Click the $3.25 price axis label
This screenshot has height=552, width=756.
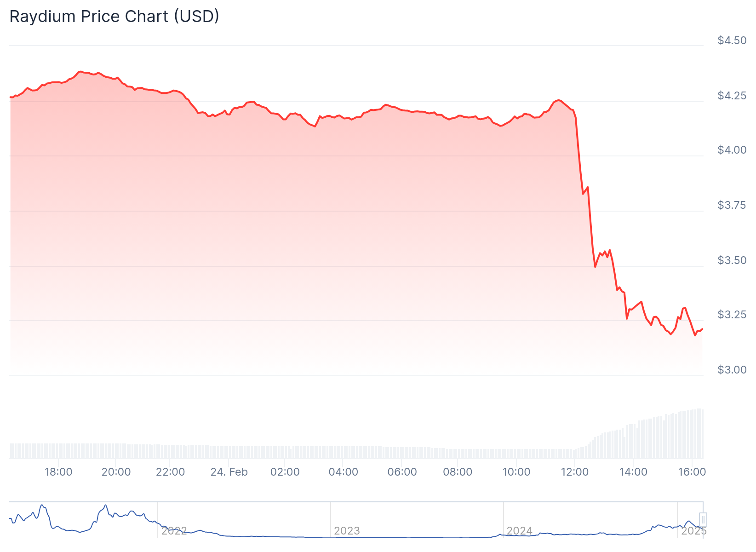pyautogui.click(x=732, y=315)
